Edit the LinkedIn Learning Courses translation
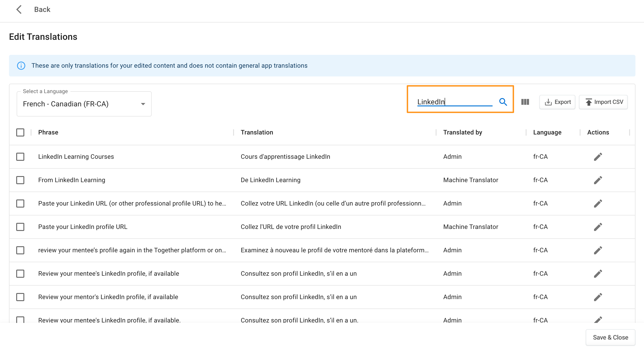This screenshot has width=644, height=349. coord(598,157)
